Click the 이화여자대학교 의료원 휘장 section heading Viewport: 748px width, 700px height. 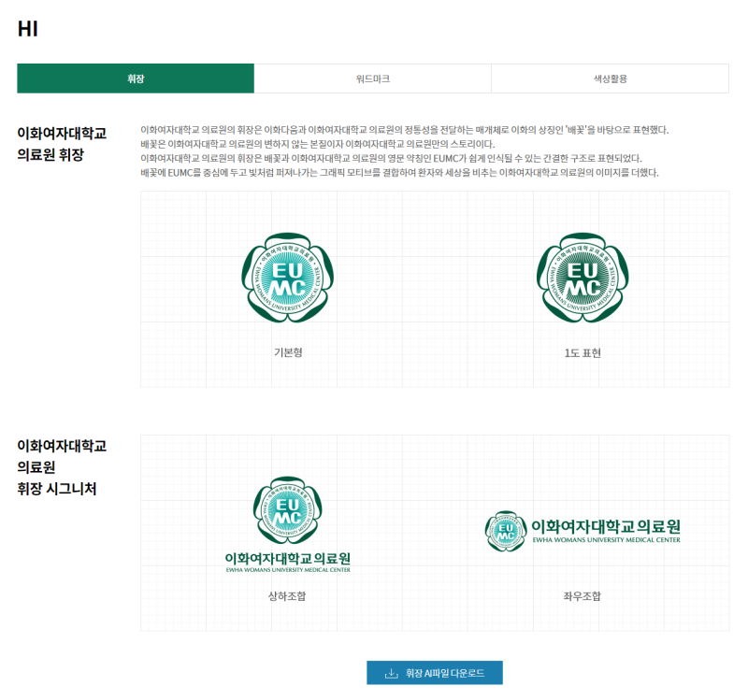click(x=62, y=143)
